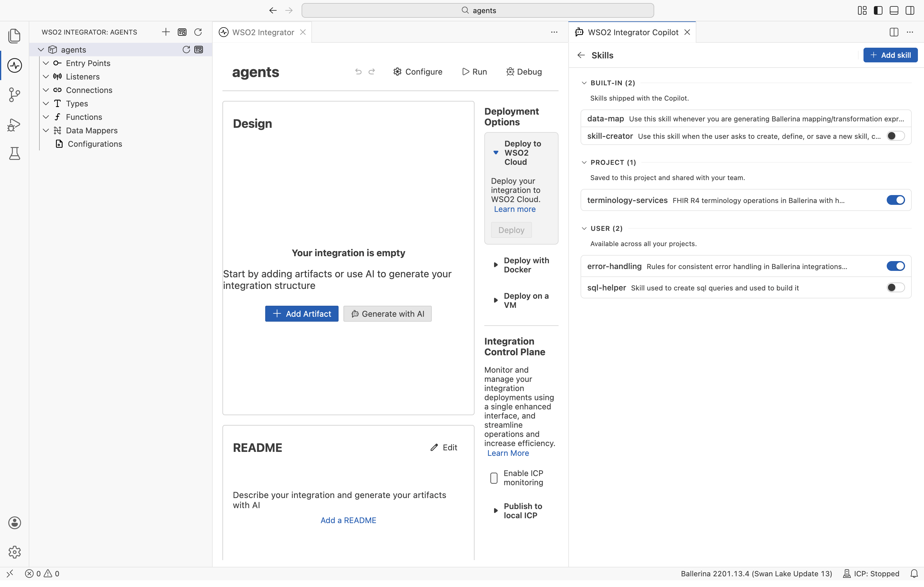Disable the error-handling skill toggle
Screen dimensions: 924x587
pos(896,266)
